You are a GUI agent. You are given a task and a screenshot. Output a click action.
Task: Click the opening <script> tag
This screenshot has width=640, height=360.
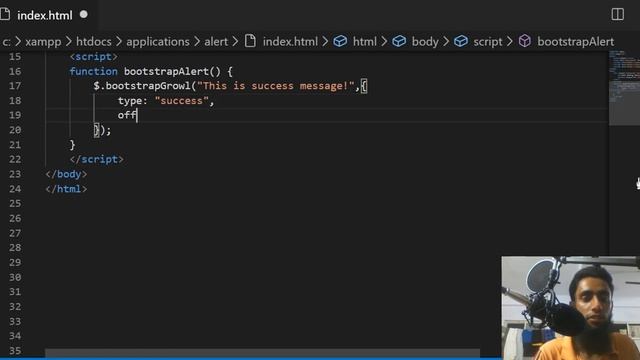point(93,57)
